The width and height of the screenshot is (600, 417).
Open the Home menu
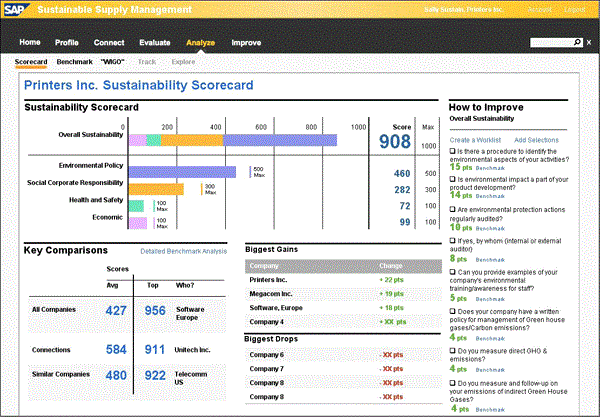(30, 42)
